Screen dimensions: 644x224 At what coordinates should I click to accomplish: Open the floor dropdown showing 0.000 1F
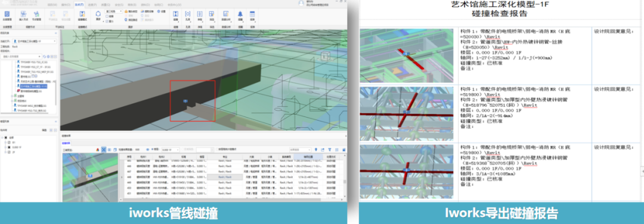pos(171,149)
